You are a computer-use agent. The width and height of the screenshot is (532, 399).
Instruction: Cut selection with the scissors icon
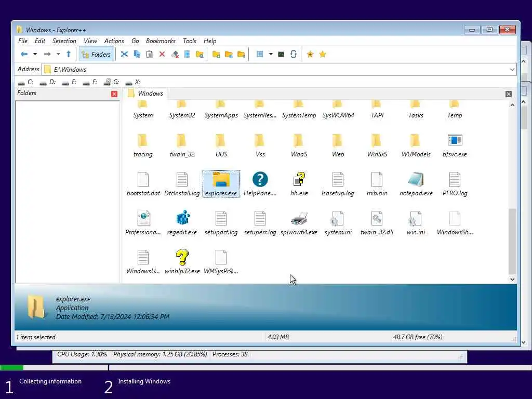[x=125, y=54]
